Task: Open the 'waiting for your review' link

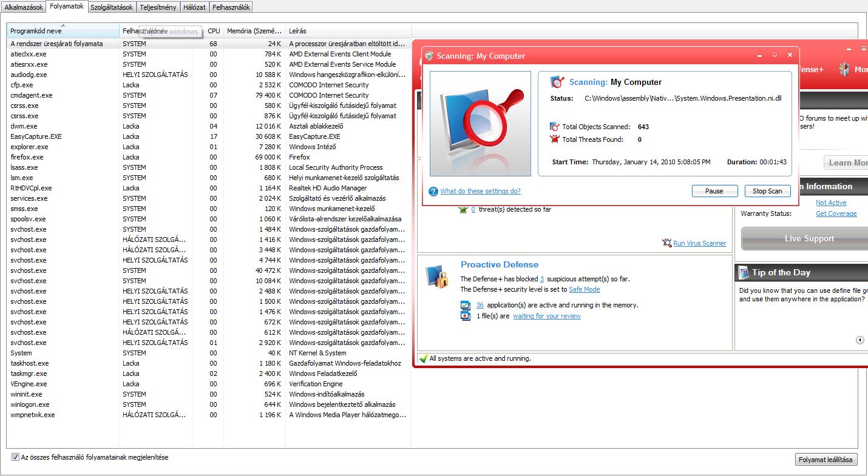Action: pyautogui.click(x=547, y=316)
